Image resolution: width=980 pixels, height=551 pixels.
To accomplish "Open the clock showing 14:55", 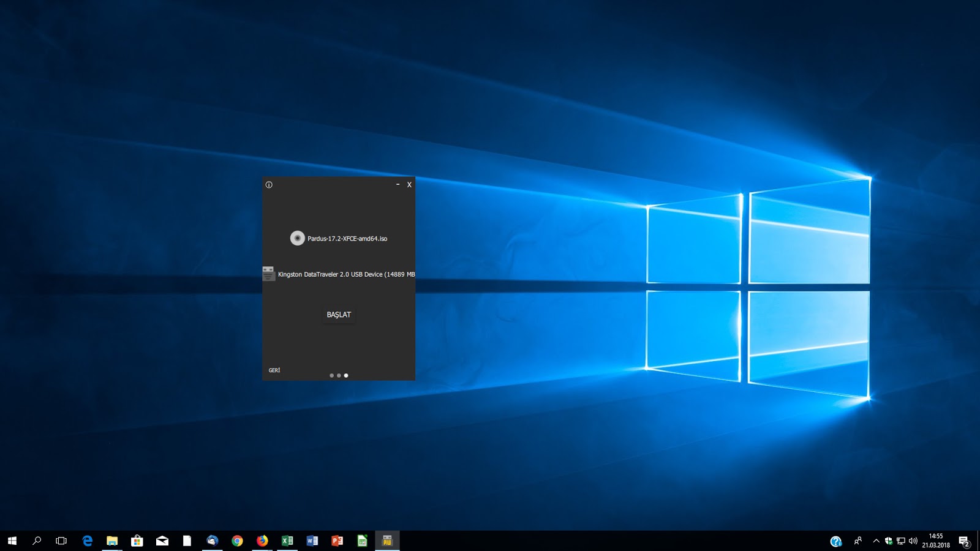I will 936,541.
